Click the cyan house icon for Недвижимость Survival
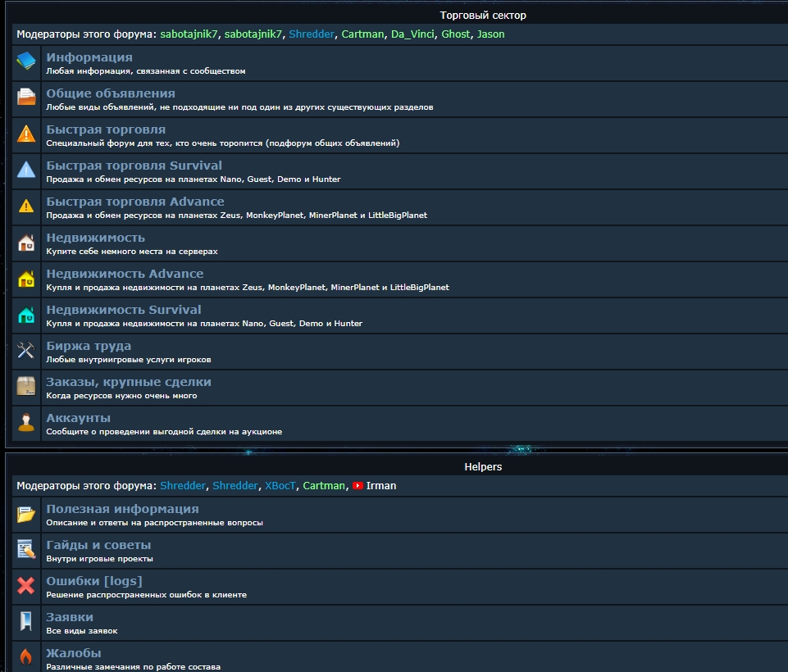This screenshot has height=672, width=788. (x=26, y=315)
